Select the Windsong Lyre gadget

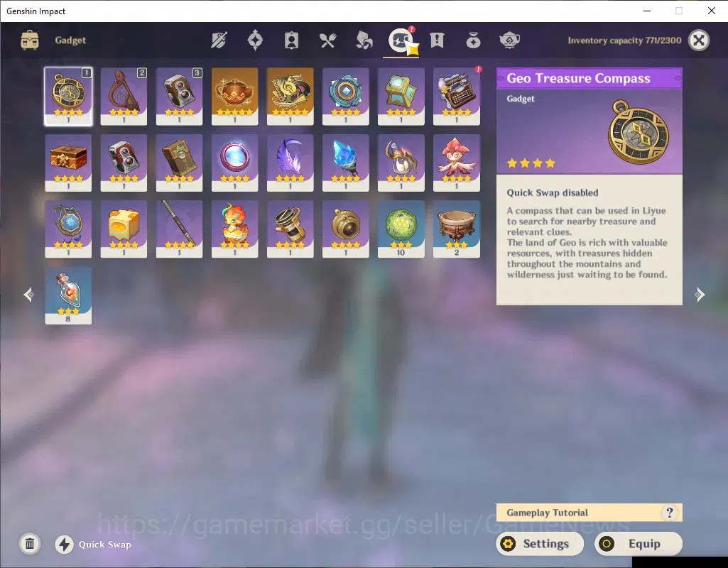[x=124, y=97]
